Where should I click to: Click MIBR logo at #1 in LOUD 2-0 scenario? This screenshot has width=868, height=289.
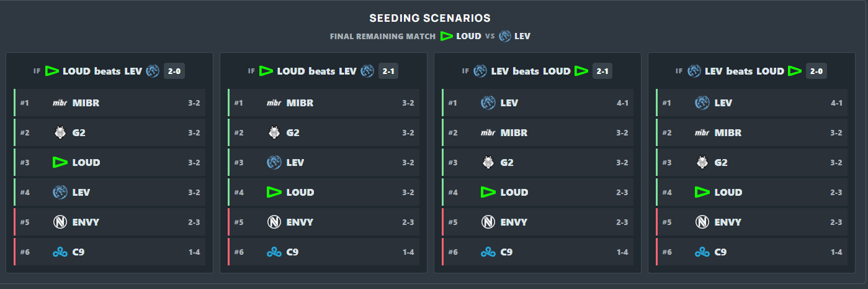click(x=60, y=103)
